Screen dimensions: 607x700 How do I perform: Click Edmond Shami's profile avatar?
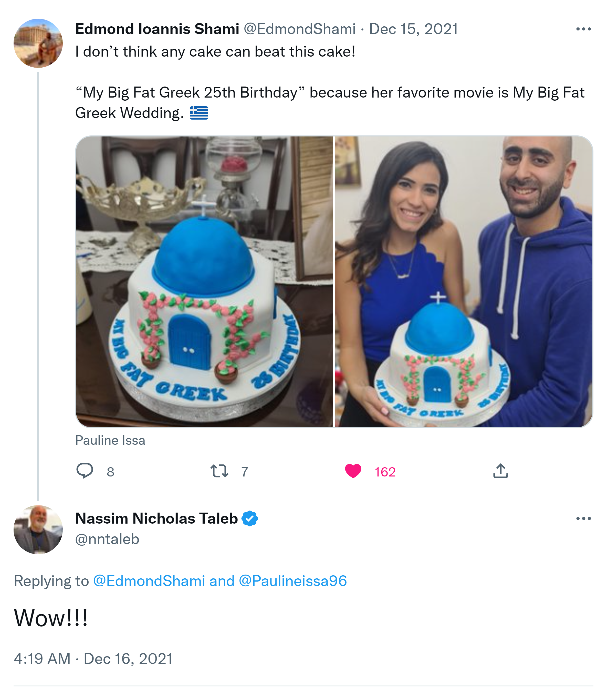(38, 43)
